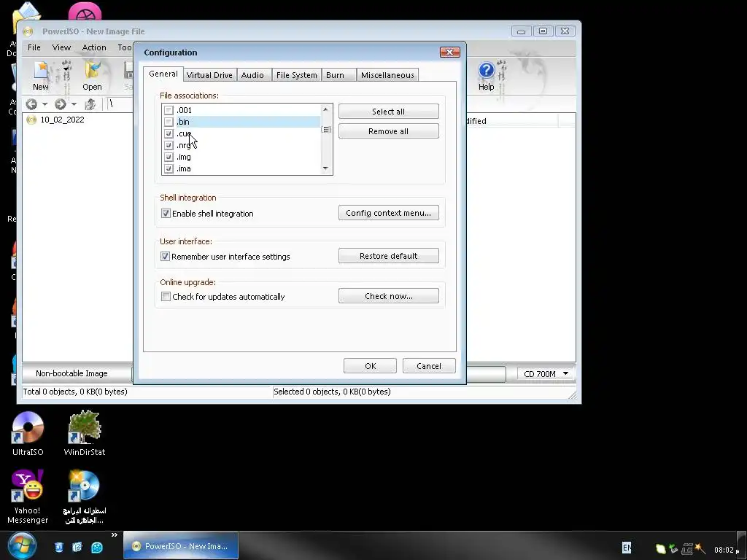Cancel the Configuration dialog

(x=429, y=366)
